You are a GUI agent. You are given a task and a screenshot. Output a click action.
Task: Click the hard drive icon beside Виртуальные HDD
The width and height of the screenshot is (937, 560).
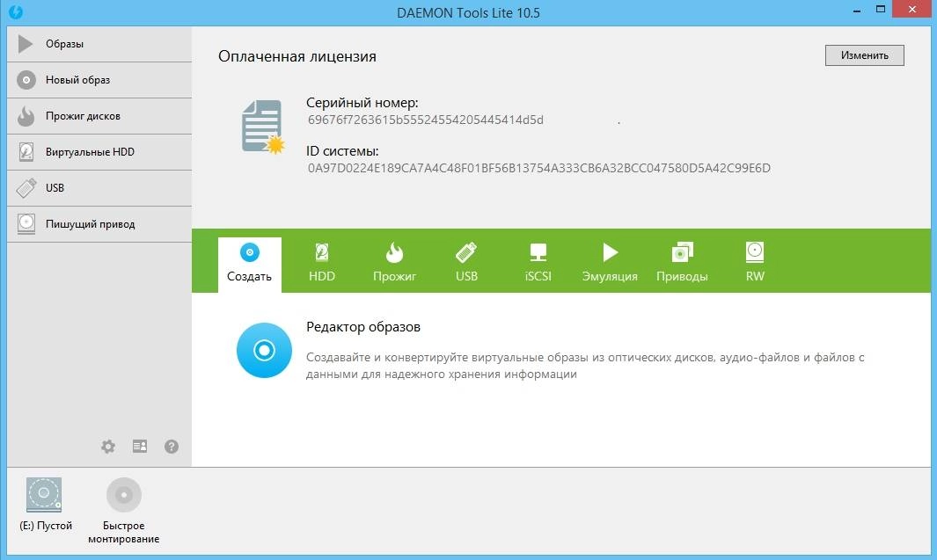[x=26, y=152]
